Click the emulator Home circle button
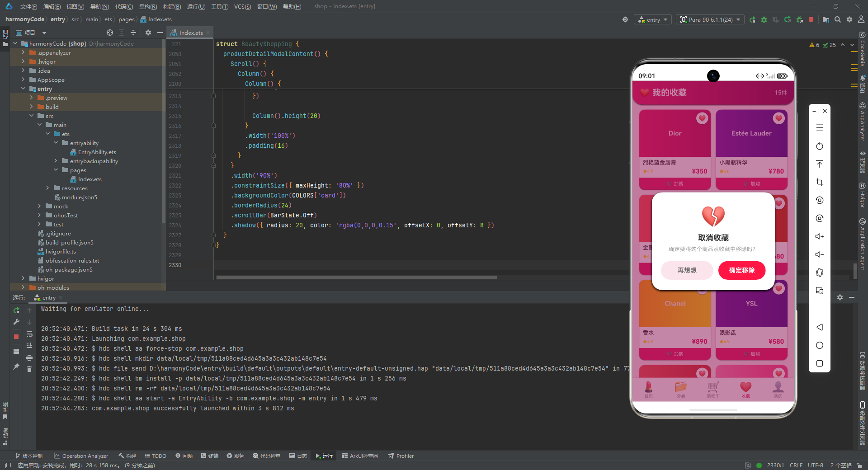868x470 pixels. (820, 345)
